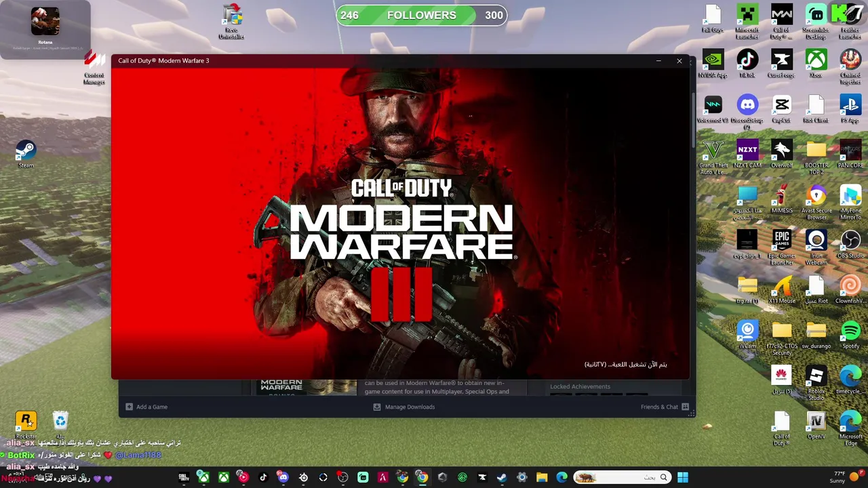The height and width of the screenshot is (488, 868).
Task: Open the Fall Guys desktop shortcut
Action: coord(713,19)
